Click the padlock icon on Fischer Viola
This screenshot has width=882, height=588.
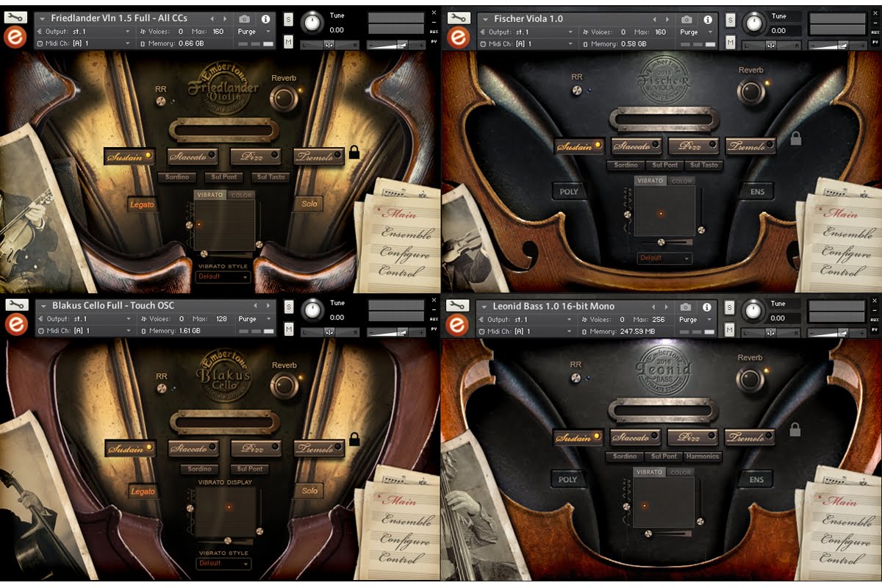pos(795,137)
